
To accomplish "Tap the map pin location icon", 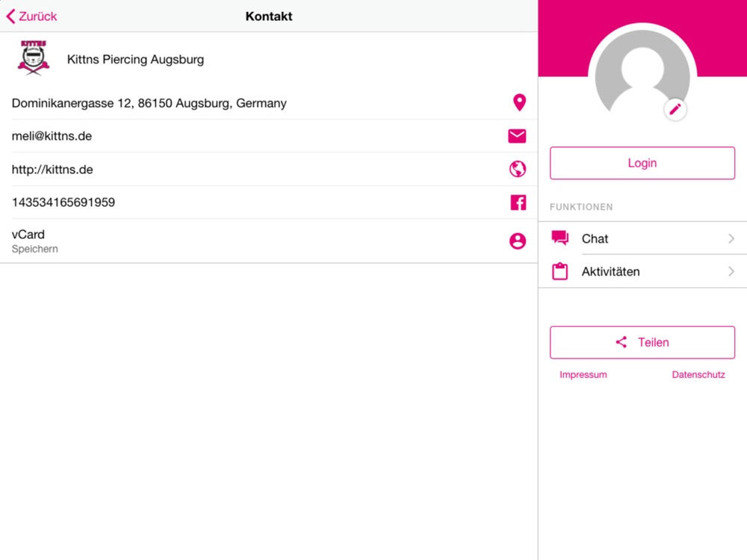I will coord(519,103).
